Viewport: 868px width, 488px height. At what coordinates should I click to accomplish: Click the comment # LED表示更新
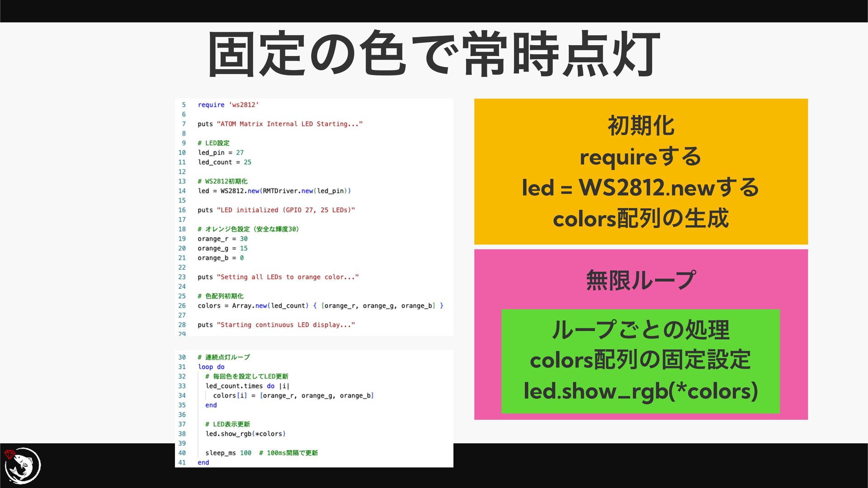pos(227,424)
